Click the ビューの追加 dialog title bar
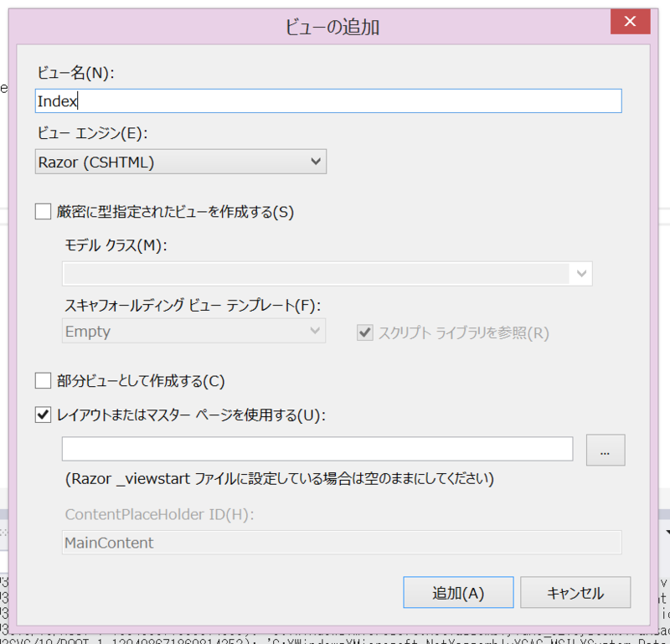The width and height of the screenshot is (670, 644). pyautogui.click(x=335, y=27)
